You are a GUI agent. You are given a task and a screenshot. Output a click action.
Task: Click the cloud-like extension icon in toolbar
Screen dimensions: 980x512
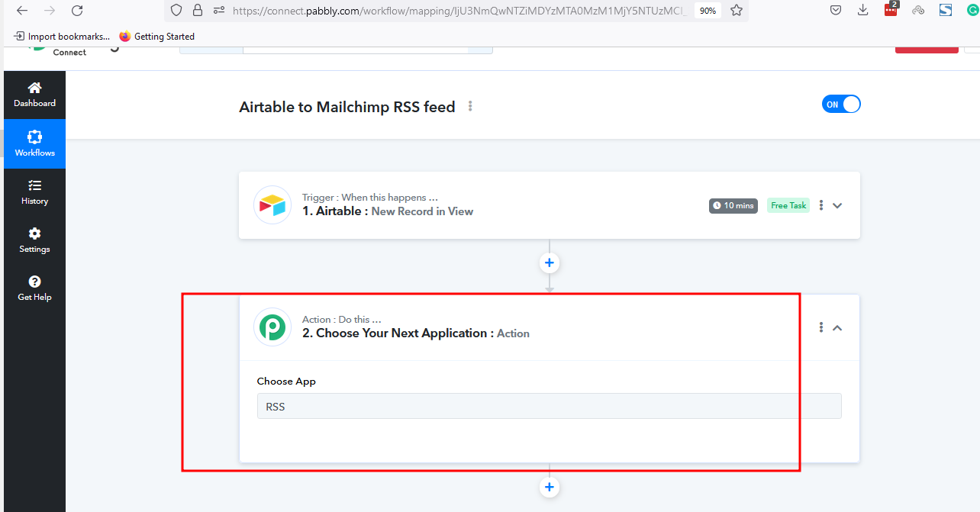918,11
